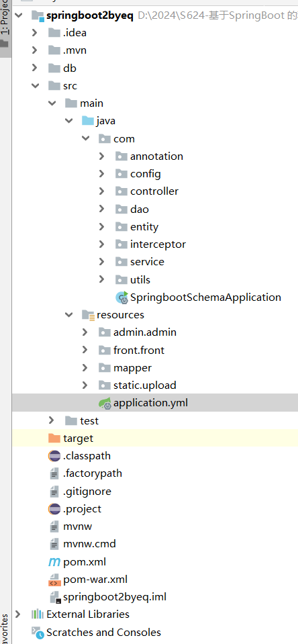Screen dimensions: 298x644
Task: Expand the dao package arrow
Action: pos(102,209)
